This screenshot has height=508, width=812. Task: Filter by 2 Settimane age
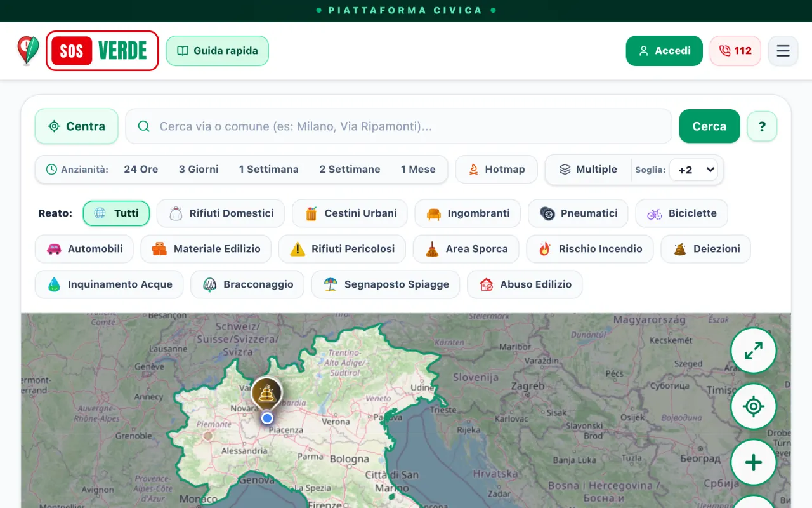click(350, 170)
